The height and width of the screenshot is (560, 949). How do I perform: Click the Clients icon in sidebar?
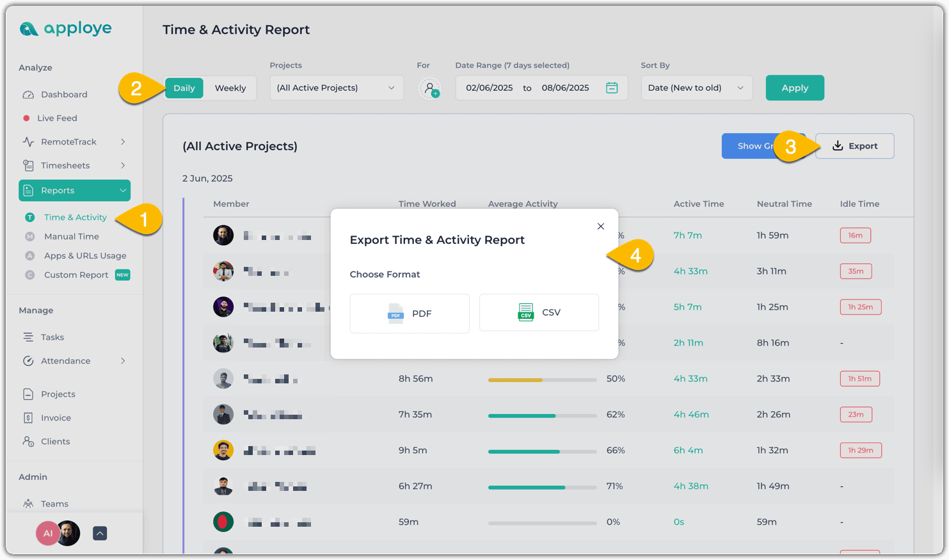(x=28, y=442)
